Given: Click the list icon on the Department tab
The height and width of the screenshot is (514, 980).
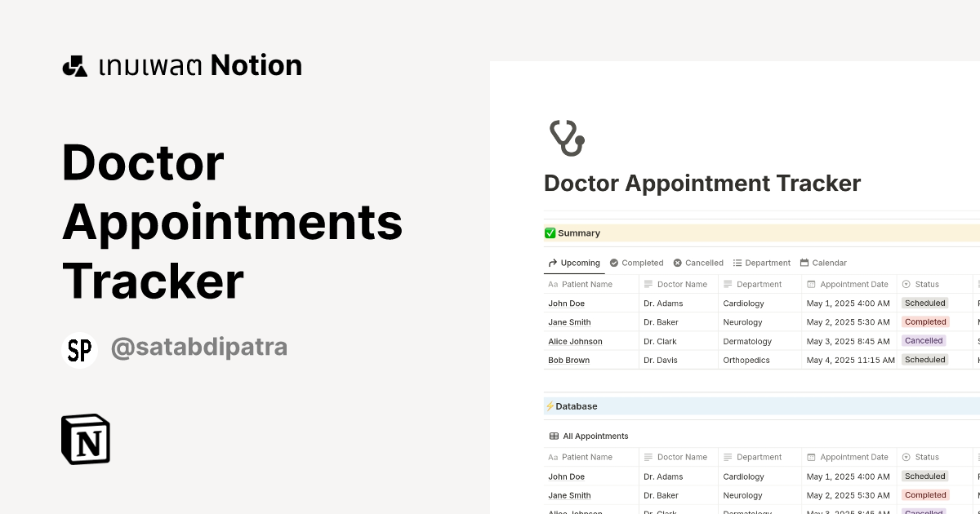Looking at the screenshot, I should 737,263.
